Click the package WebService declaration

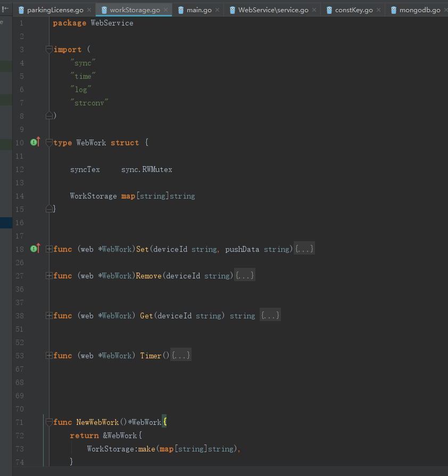pyautogui.click(x=93, y=23)
